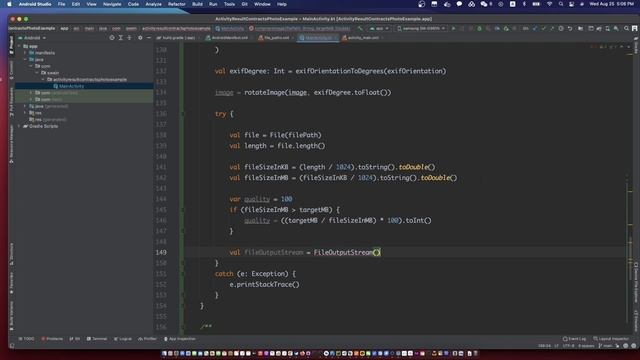This screenshot has width=640, height=360.
Task: Open the Pull Requests tool window stripe
Action: pos(11,101)
